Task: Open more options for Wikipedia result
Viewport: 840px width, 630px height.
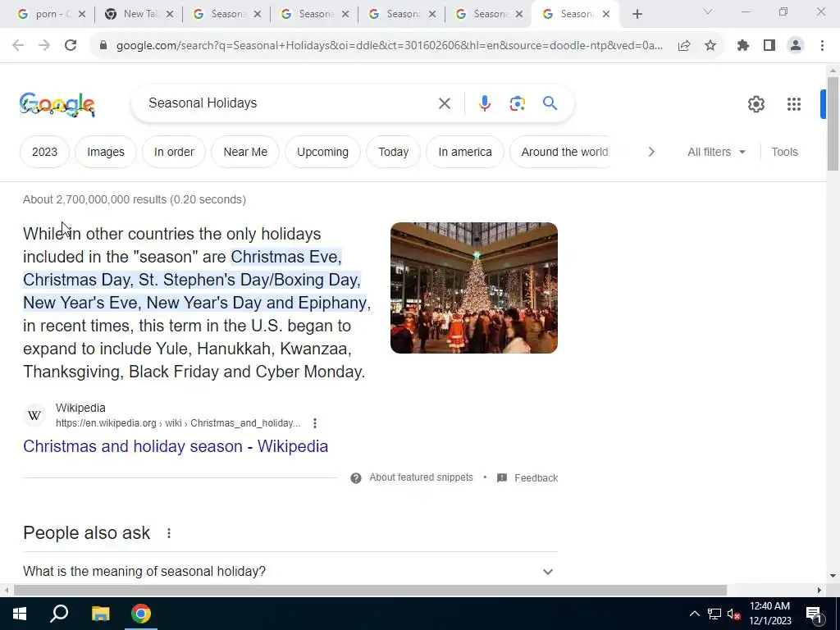Action: click(315, 423)
